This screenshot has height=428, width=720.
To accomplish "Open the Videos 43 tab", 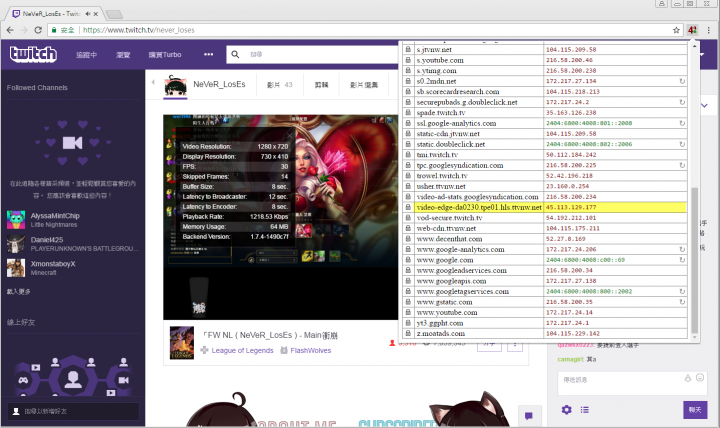I will click(x=280, y=85).
